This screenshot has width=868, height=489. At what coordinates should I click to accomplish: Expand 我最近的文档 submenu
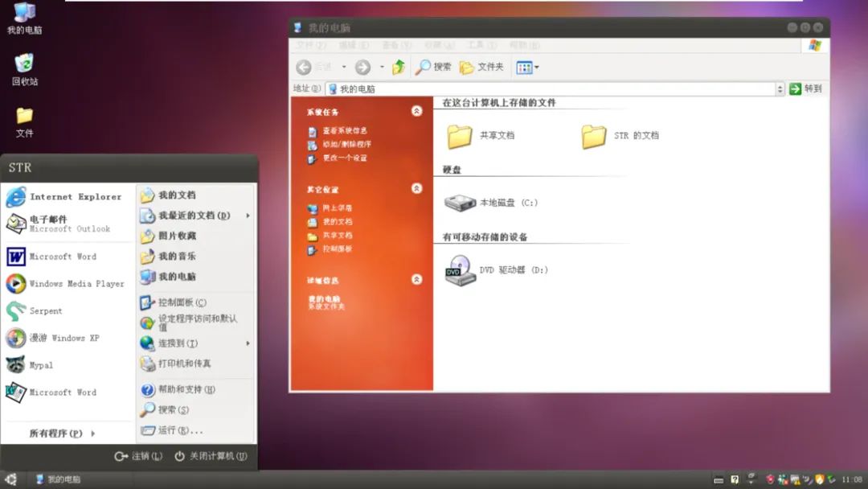tap(195, 216)
